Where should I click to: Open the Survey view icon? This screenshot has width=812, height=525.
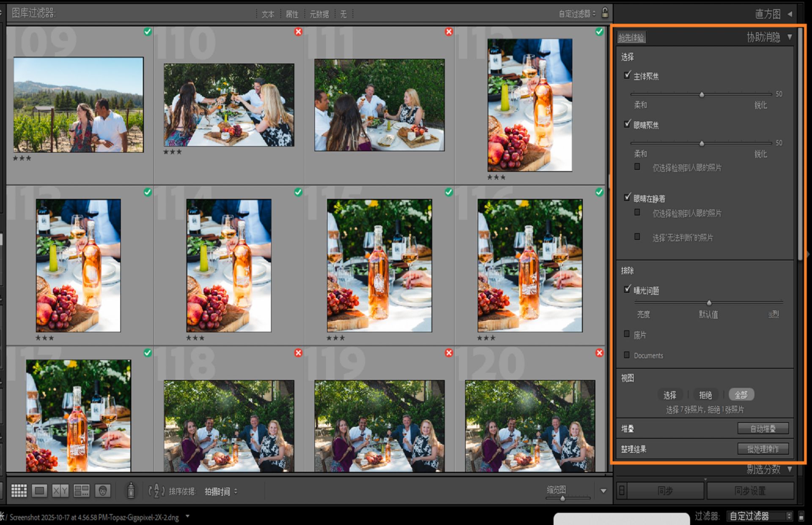click(x=81, y=491)
